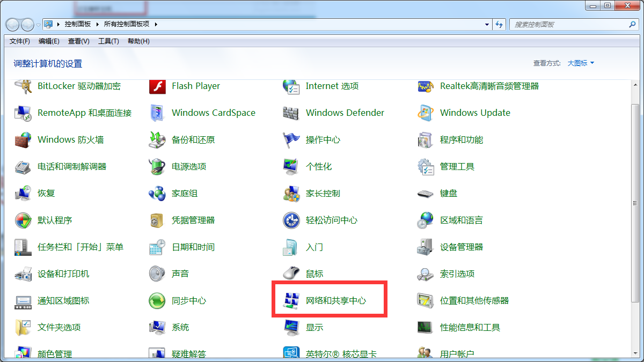Open the 工具(T) menu
Viewport: 644px width, 362px height.
pyautogui.click(x=108, y=41)
